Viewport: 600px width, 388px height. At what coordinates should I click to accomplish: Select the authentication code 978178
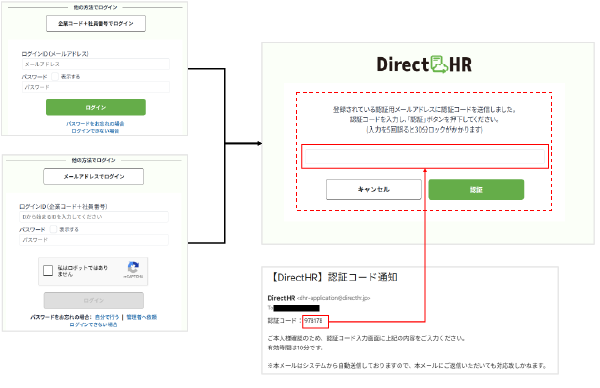[x=313, y=321]
